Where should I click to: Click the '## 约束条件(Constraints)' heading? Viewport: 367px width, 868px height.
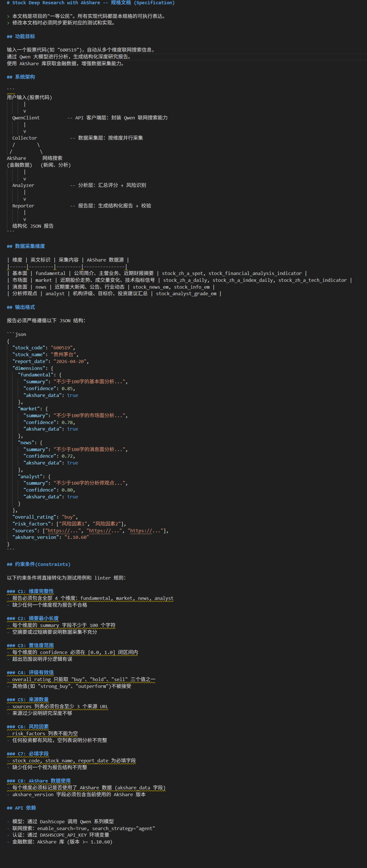click(39, 564)
